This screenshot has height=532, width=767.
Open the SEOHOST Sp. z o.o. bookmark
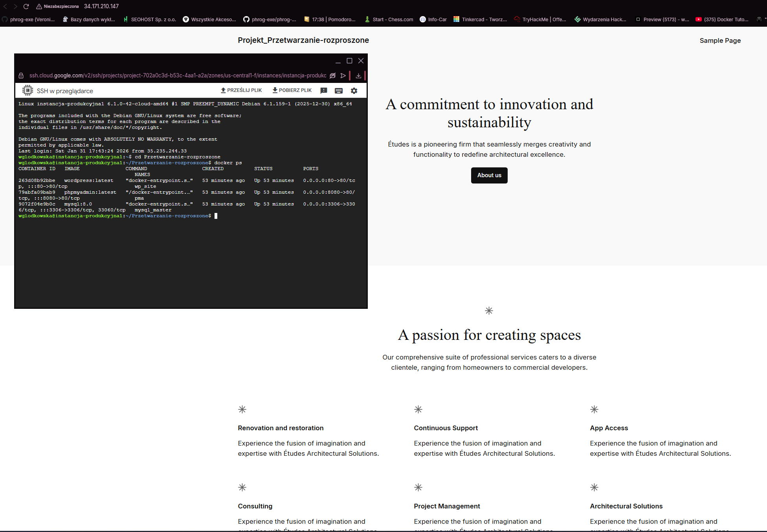click(150, 19)
